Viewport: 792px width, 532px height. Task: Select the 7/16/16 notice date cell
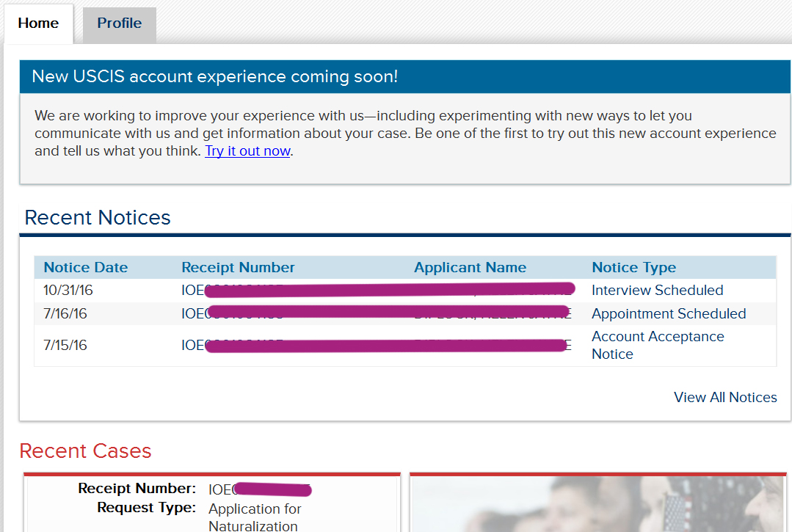[x=65, y=313]
